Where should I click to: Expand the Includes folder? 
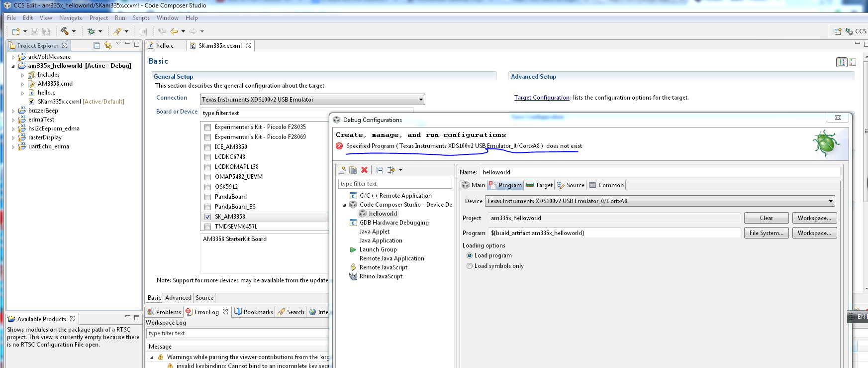(x=22, y=75)
